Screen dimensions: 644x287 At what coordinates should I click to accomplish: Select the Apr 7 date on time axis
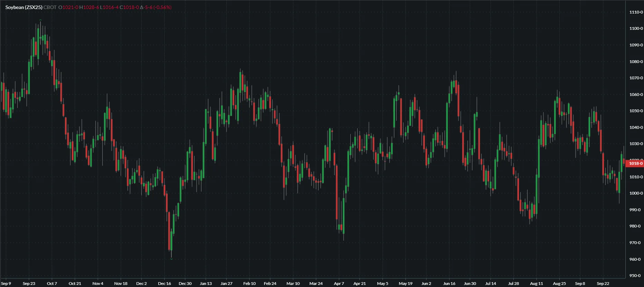coord(339,284)
